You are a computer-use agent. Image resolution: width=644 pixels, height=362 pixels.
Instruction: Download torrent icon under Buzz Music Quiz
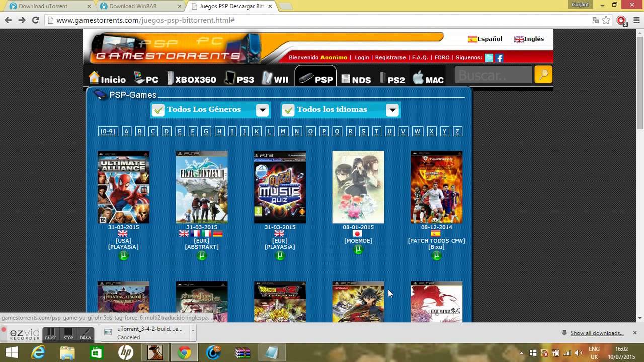[x=280, y=256]
